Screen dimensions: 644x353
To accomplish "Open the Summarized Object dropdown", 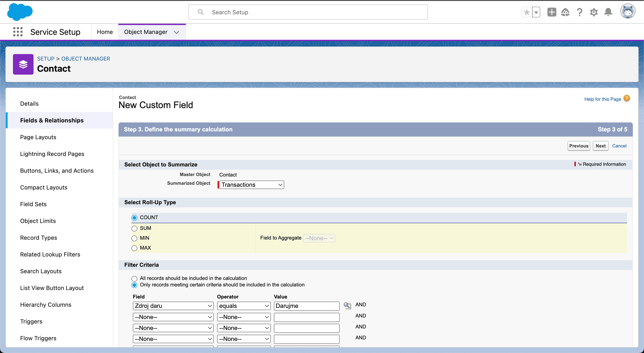I will click(x=252, y=185).
